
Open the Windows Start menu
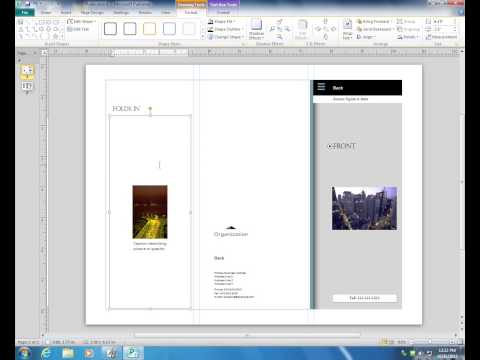(24, 353)
